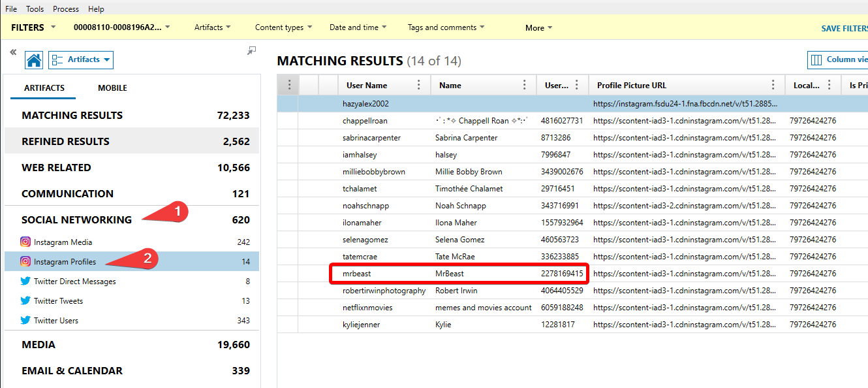
Task: Click Twitter bird icon beside Twitter Direct Messages
Action: (25, 282)
